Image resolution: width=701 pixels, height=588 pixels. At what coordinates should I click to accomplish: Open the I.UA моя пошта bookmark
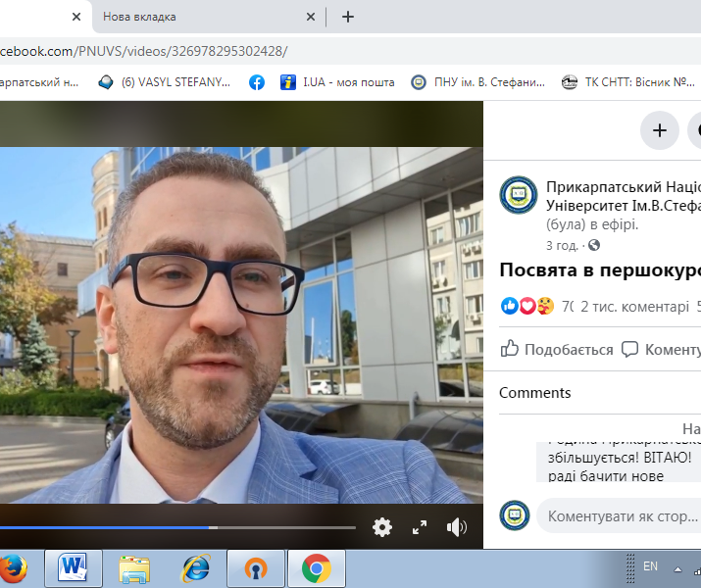point(337,82)
